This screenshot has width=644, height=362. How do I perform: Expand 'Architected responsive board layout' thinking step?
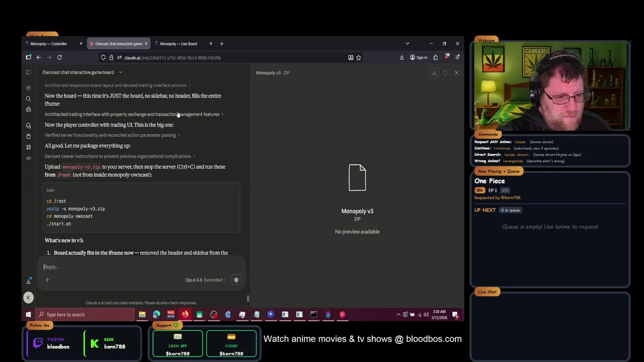[117, 85]
